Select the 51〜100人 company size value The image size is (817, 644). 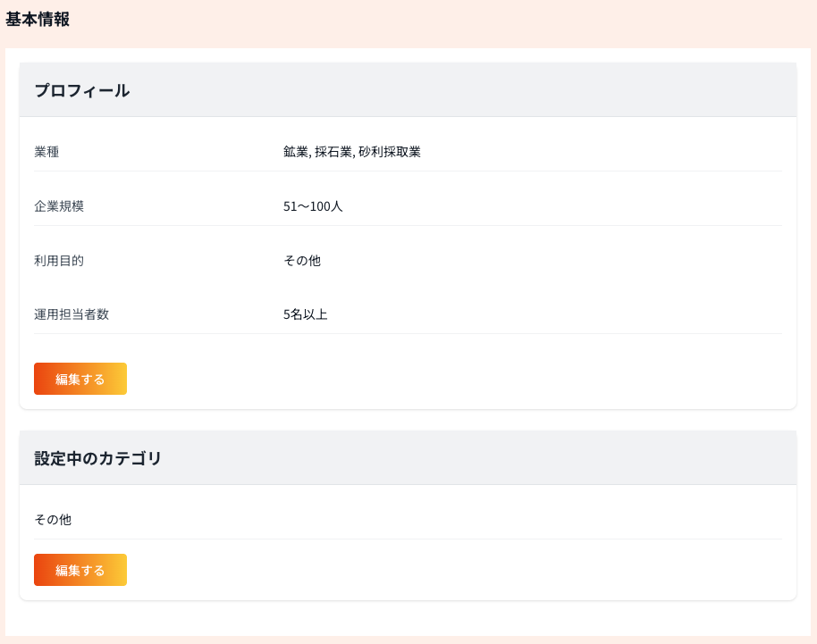coord(313,206)
